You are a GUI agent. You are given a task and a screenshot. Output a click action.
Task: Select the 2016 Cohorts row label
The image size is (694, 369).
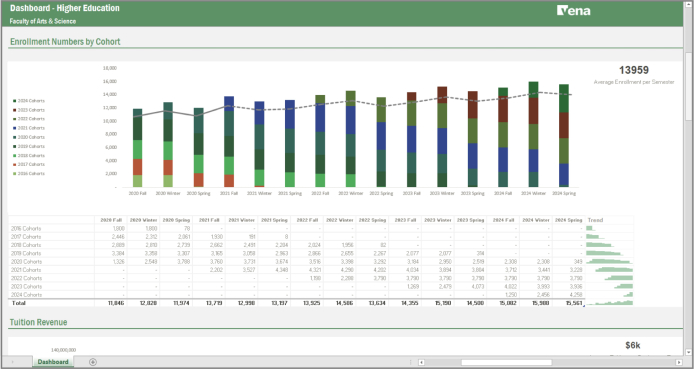point(26,228)
